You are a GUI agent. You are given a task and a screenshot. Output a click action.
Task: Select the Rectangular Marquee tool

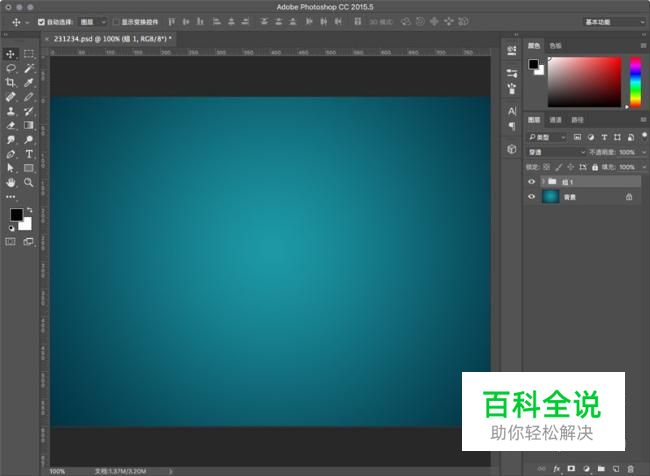[x=29, y=53]
